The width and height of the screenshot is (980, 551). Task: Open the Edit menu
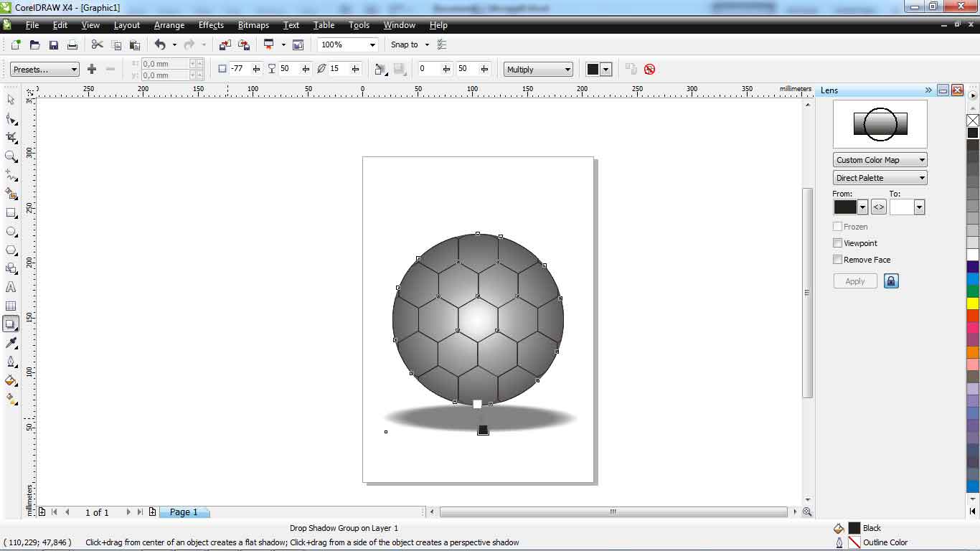click(60, 25)
